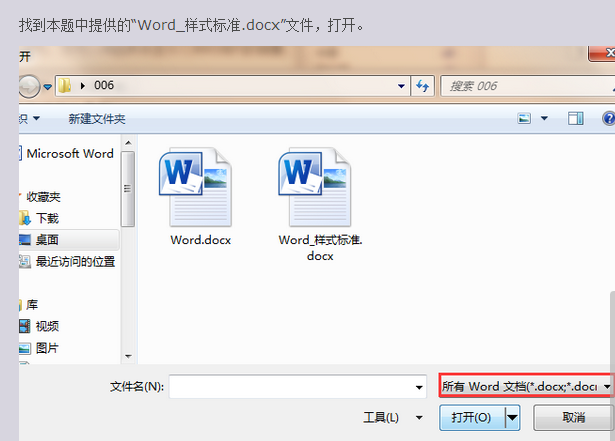615x441 pixels.
Task: Open the organize menu dropdown arrow
Action: tap(36, 118)
